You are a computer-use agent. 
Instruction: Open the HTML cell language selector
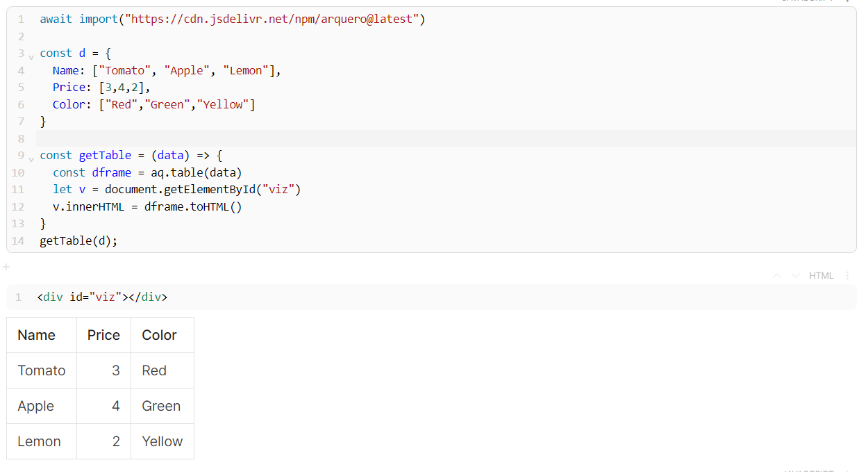821,276
